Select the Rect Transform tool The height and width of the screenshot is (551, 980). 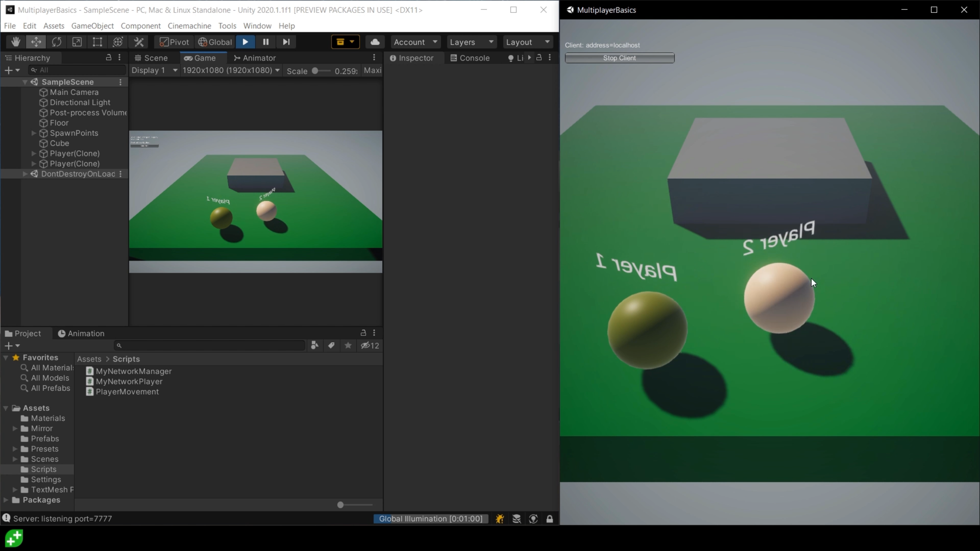(x=97, y=42)
